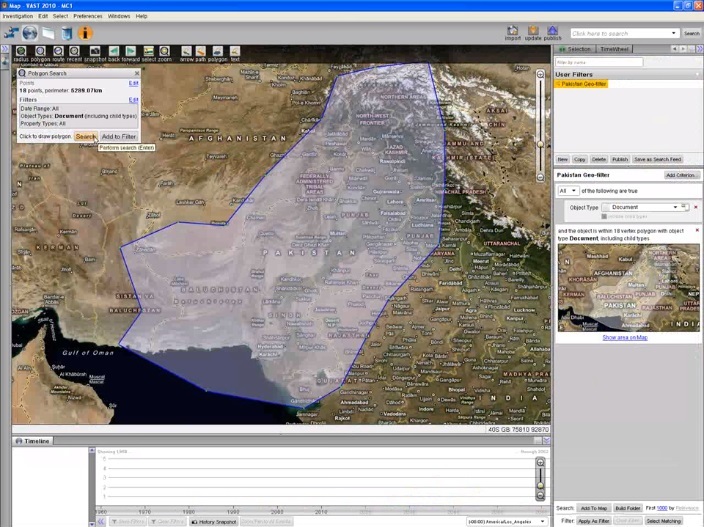This screenshot has width=704, height=527.
Task: Click the Add Criterion button
Action: click(681, 175)
